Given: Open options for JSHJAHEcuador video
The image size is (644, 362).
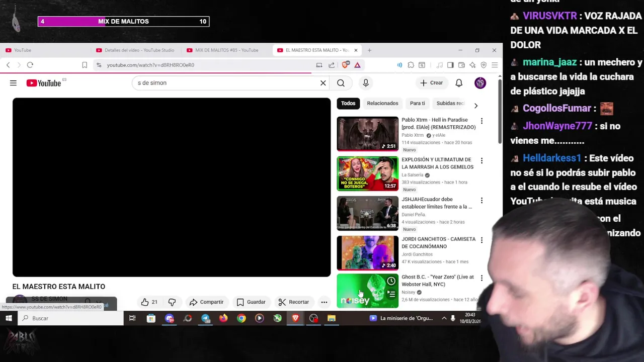Looking at the screenshot, I should pos(481,200).
